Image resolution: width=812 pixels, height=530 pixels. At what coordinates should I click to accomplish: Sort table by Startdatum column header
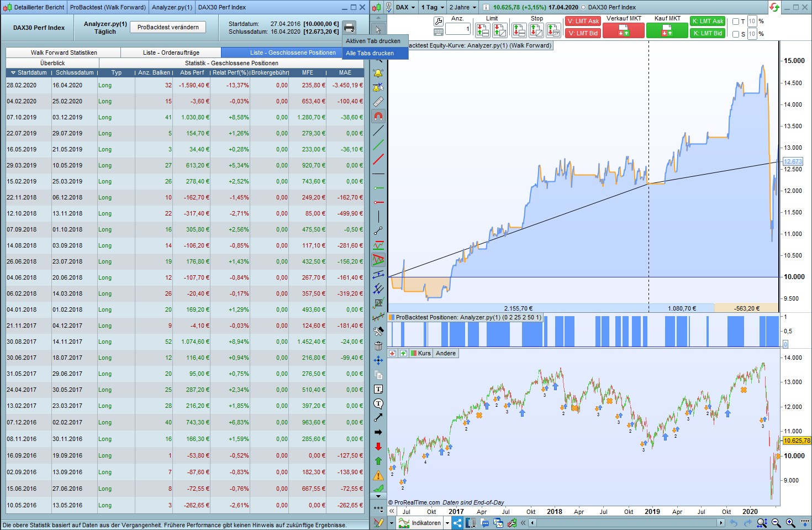29,72
